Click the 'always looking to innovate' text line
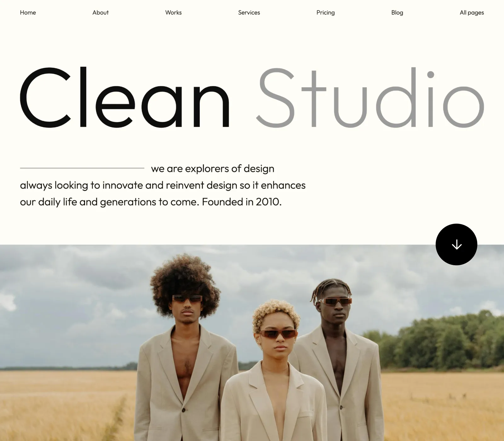504x441 pixels. click(x=163, y=185)
